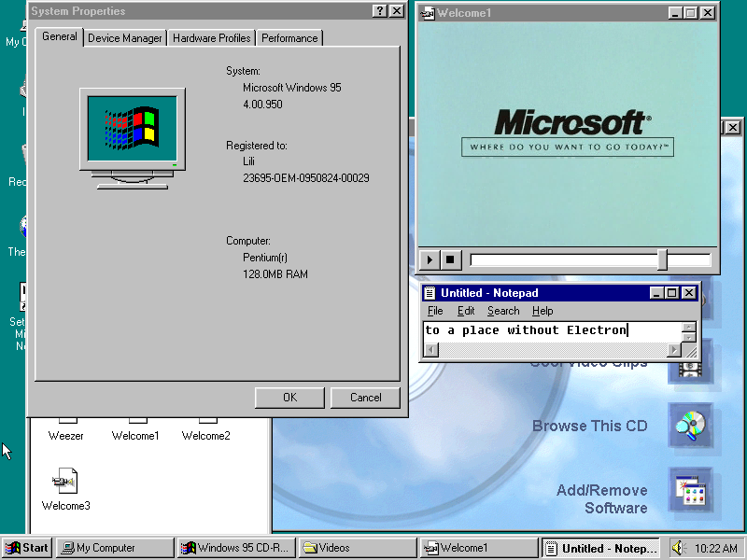Click Notepad's vertical scroll up arrow
The height and width of the screenshot is (560, 747).
689,327
